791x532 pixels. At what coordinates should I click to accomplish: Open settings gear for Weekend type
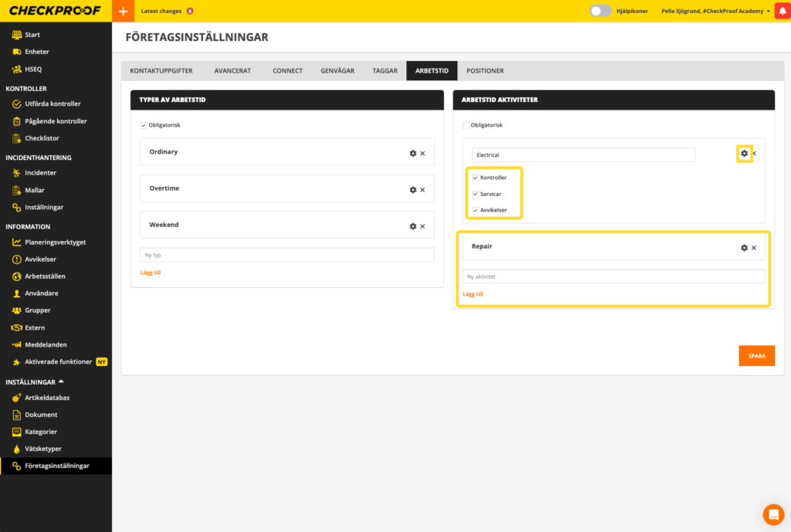point(412,226)
